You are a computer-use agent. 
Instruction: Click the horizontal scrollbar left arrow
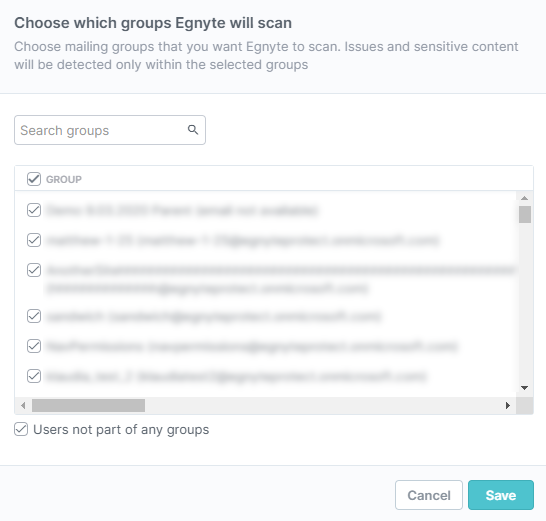coord(23,405)
